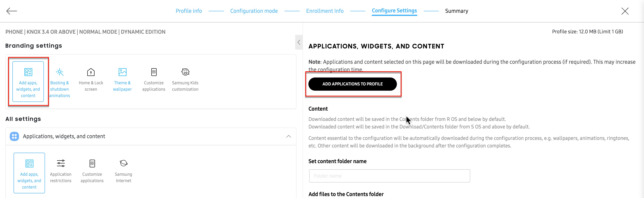The width and height of the screenshot is (644, 198).
Task: Jump to the Summary step
Action: point(456,11)
